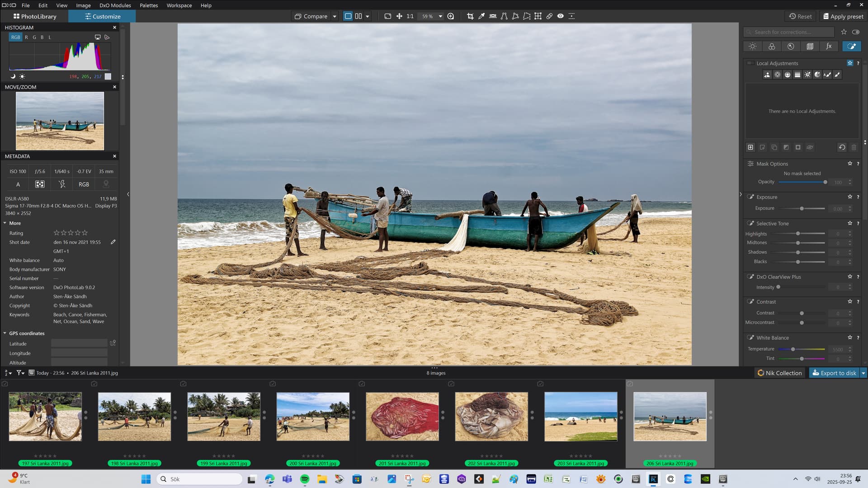Viewport: 868px width, 488px height.
Task: Pick the white balance eyedropper tool
Action: point(481,16)
